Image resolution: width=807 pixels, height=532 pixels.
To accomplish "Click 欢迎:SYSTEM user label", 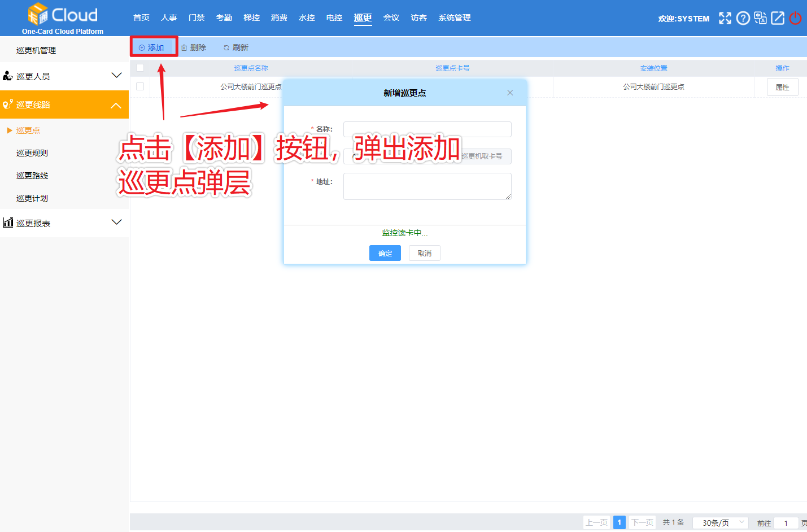I will click(684, 19).
